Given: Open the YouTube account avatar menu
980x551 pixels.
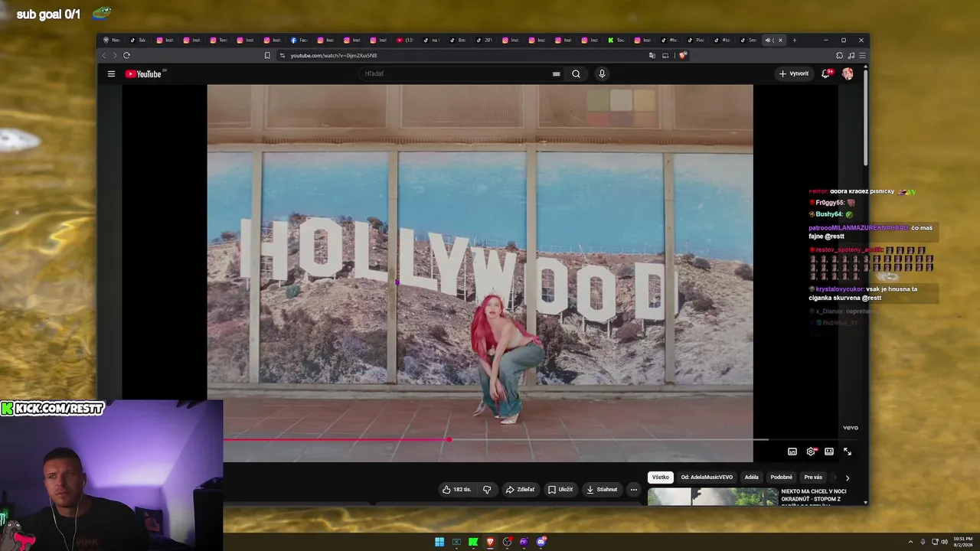Looking at the screenshot, I should coord(848,73).
